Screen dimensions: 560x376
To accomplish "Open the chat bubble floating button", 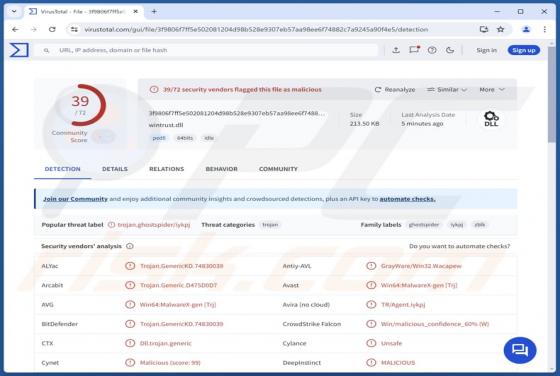I will click(x=520, y=350).
